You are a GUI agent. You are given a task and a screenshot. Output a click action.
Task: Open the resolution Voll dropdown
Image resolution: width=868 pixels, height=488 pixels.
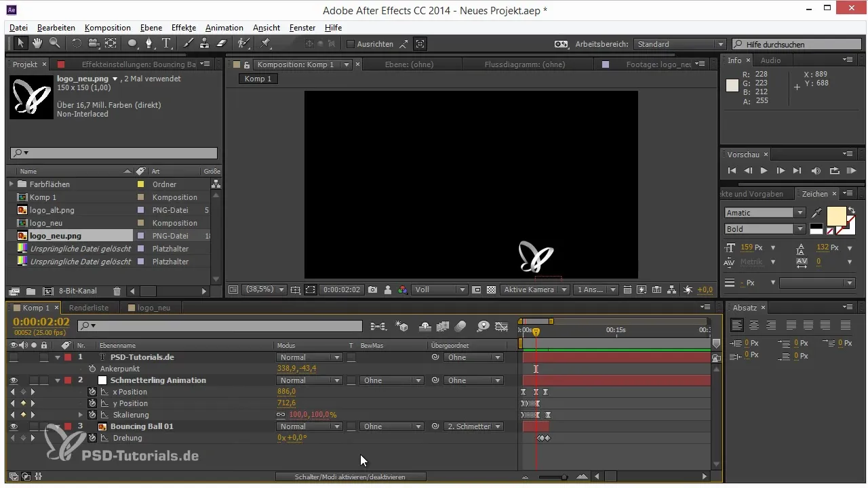tap(441, 289)
